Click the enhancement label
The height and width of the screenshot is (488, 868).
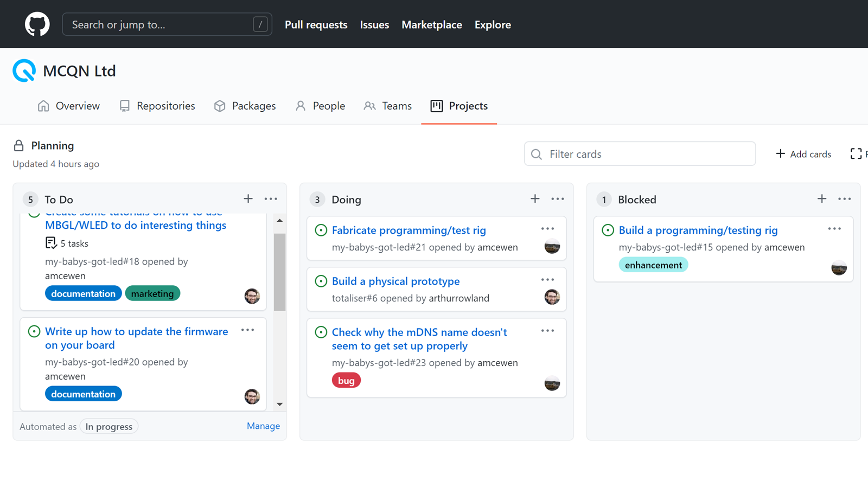(x=653, y=265)
